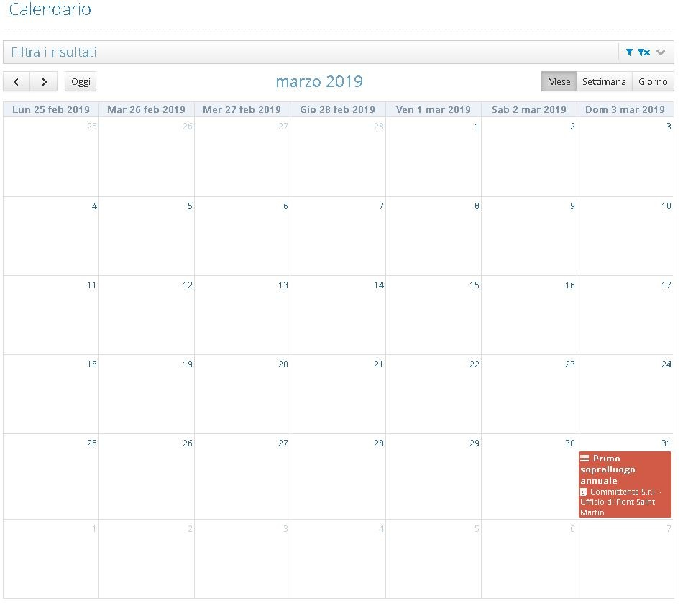Screen dimensions: 683x616
Task: Select day 14 in the calendar
Action: 378,285
